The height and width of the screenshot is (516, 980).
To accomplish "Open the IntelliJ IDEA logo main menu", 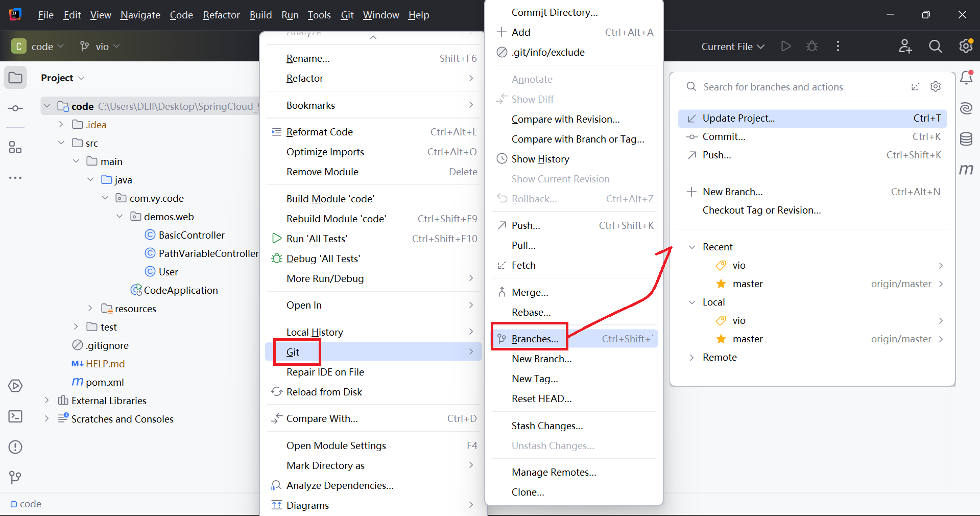I will [x=15, y=15].
